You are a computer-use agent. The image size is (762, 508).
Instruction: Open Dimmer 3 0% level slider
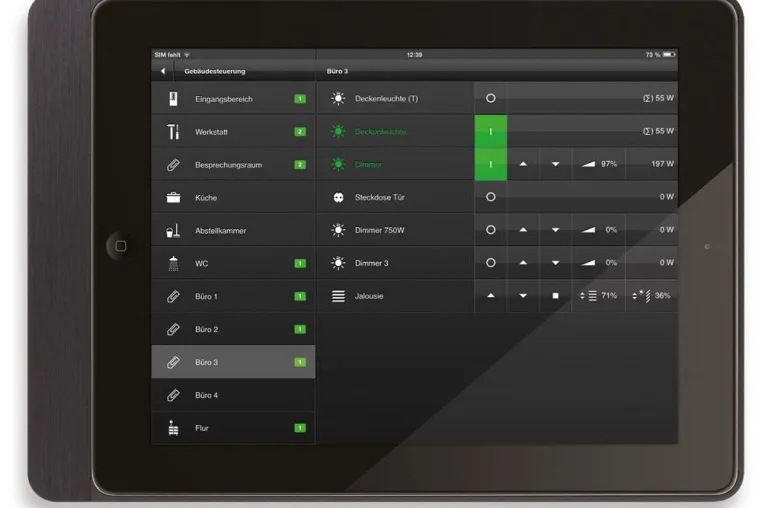(599, 263)
